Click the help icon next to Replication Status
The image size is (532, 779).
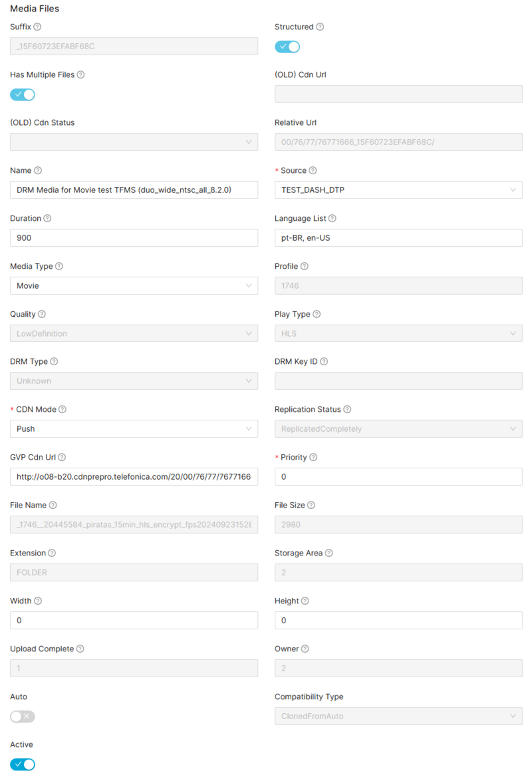(x=347, y=410)
